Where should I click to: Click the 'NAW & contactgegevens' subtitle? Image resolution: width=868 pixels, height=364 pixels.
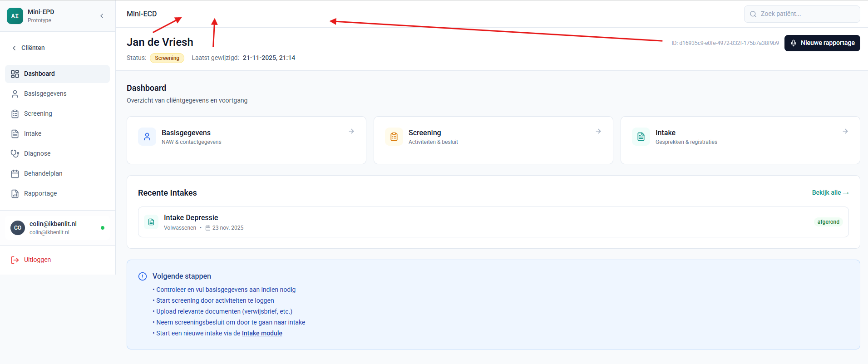(x=192, y=143)
